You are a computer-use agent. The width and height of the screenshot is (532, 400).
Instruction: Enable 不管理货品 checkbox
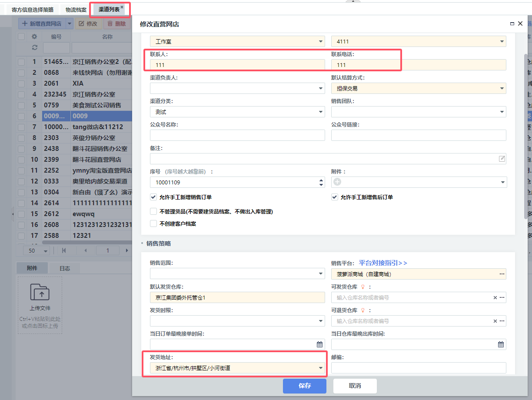point(153,212)
